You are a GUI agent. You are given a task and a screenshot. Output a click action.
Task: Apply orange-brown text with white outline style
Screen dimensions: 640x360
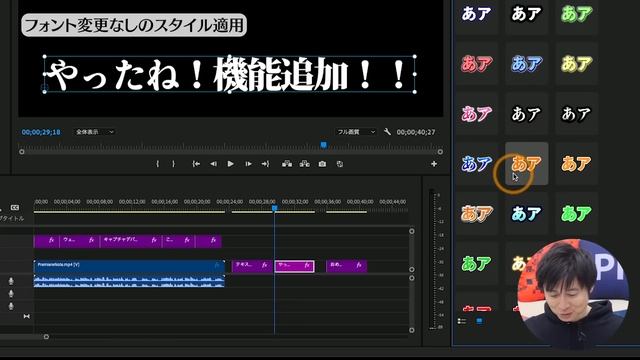(476, 213)
